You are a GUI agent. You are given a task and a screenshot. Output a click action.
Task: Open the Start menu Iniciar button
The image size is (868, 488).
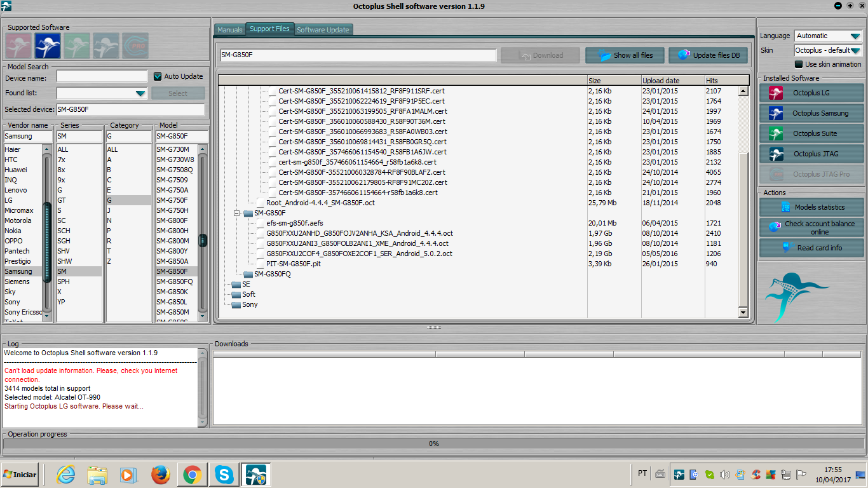pyautogui.click(x=20, y=475)
